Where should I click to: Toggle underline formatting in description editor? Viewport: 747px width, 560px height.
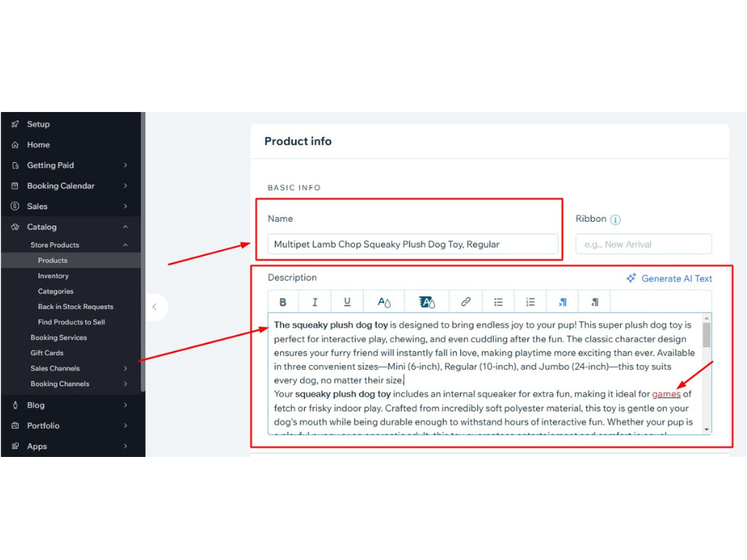click(347, 302)
